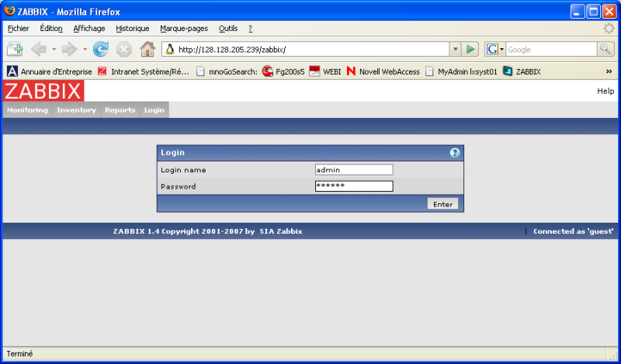Click the Google search engine icon
Viewport: 621px width, 364px height.
pos(492,49)
